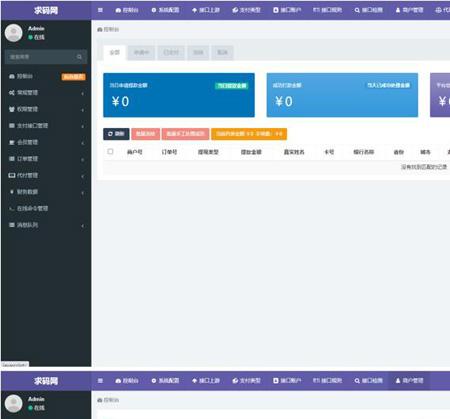Image resolution: width=450 pixels, height=419 pixels.
Task: Select the 已支付 status tab
Action: [171, 53]
